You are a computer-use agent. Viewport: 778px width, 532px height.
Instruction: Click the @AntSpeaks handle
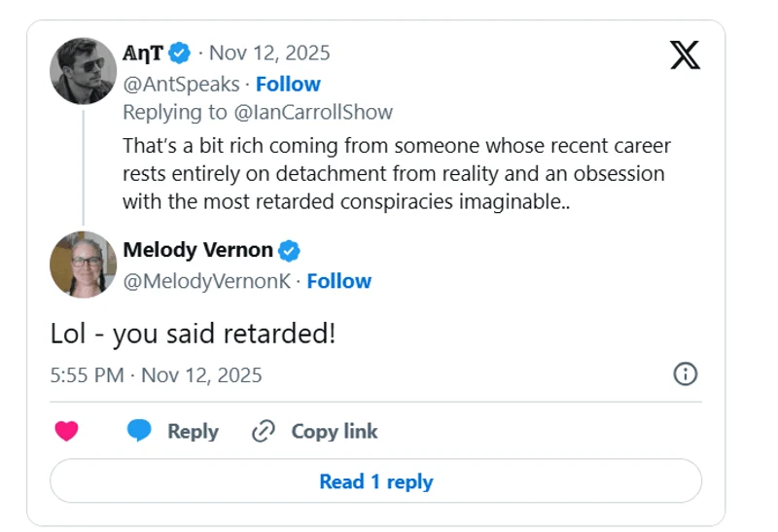181,84
